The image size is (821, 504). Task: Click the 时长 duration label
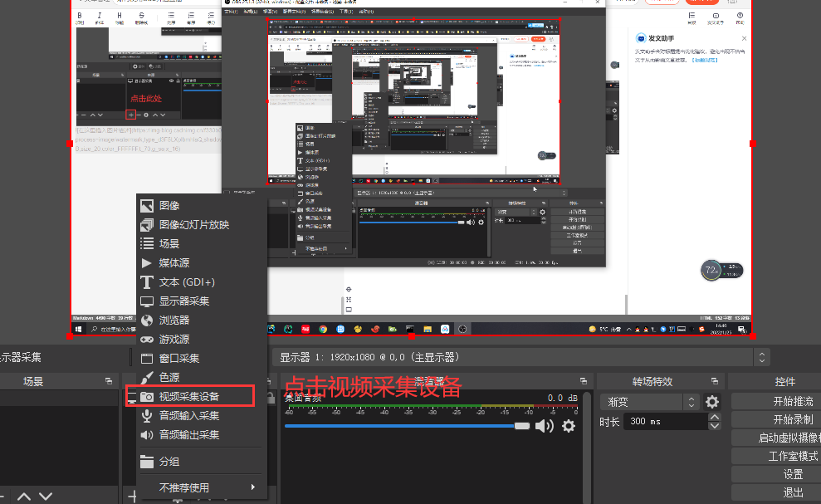pyautogui.click(x=609, y=422)
